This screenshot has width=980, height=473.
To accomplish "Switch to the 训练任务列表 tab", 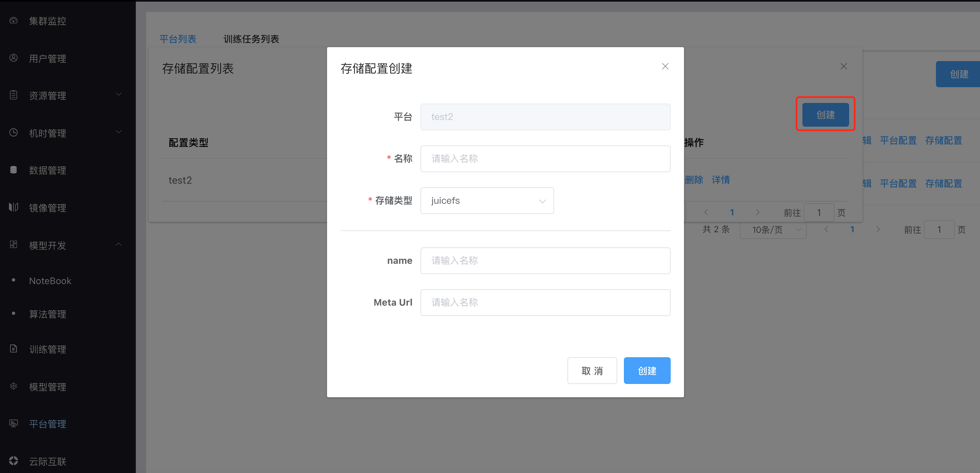I will pos(251,39).
